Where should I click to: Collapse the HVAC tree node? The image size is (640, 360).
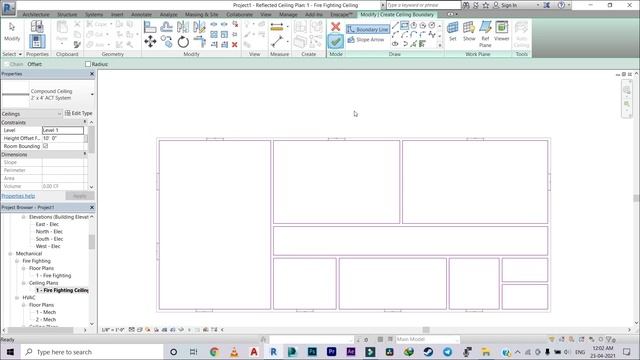pos(17,298)
